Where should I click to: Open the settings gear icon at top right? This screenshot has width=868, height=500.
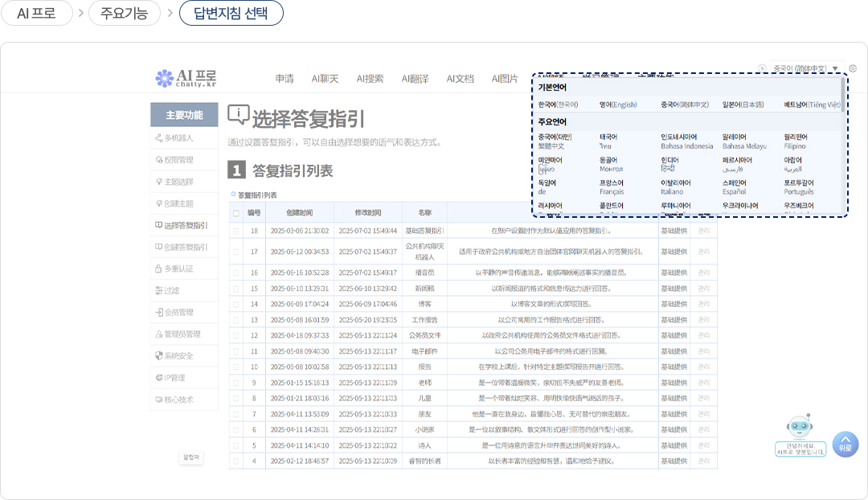(853, 69)
